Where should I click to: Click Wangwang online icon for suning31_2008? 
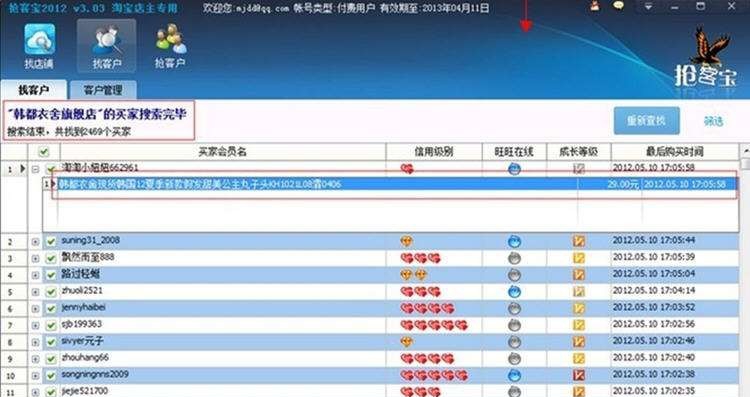514,242
